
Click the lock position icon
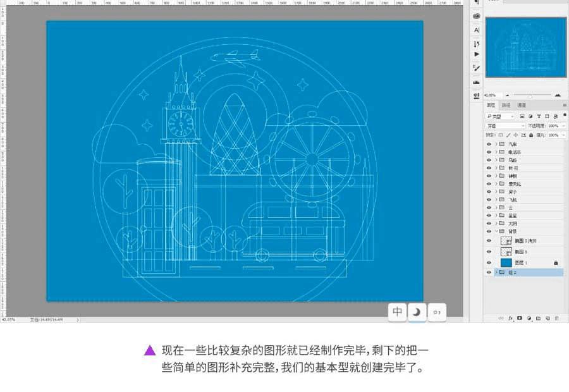pyautogui.click(x=516, y=135)
